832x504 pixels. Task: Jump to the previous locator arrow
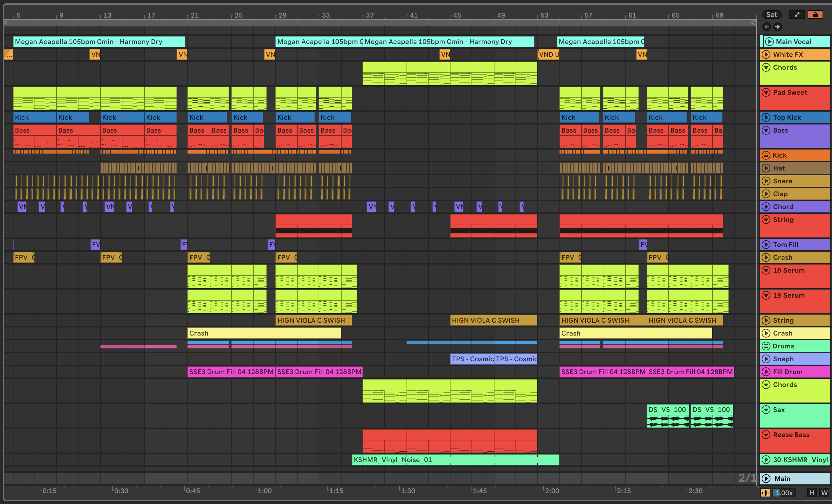[767, 27]
